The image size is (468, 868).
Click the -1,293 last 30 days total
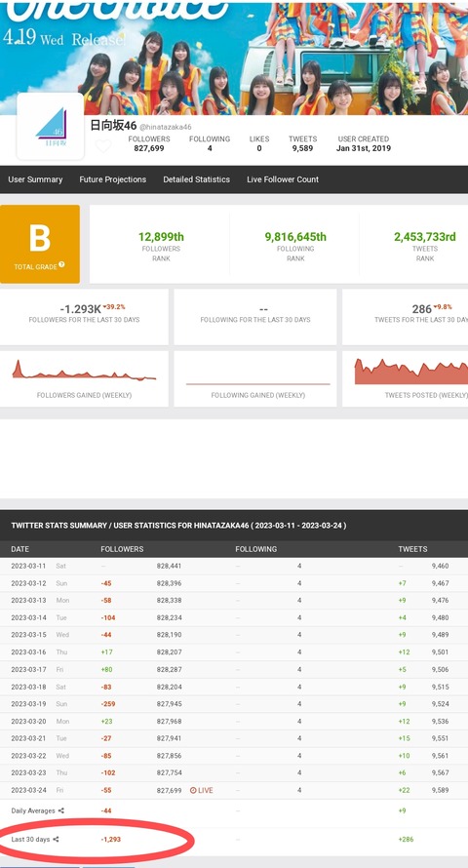pos(110,839)
